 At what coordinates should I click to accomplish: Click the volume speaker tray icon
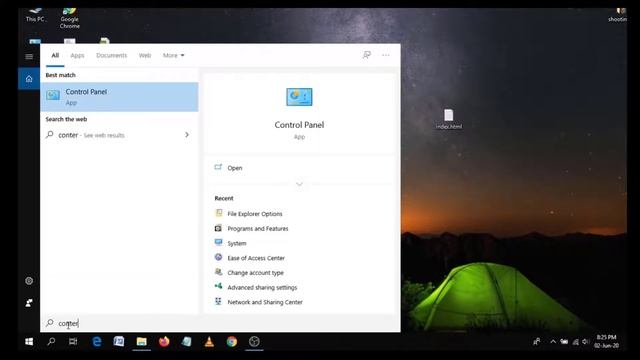pyautogui.click(x=586, y=342)
